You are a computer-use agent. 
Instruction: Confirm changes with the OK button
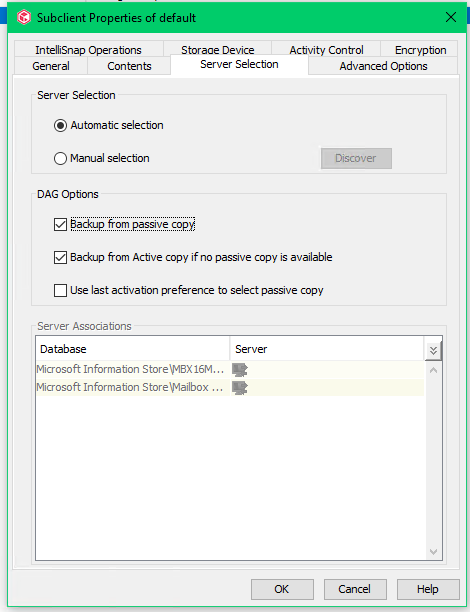click(282, 589)
